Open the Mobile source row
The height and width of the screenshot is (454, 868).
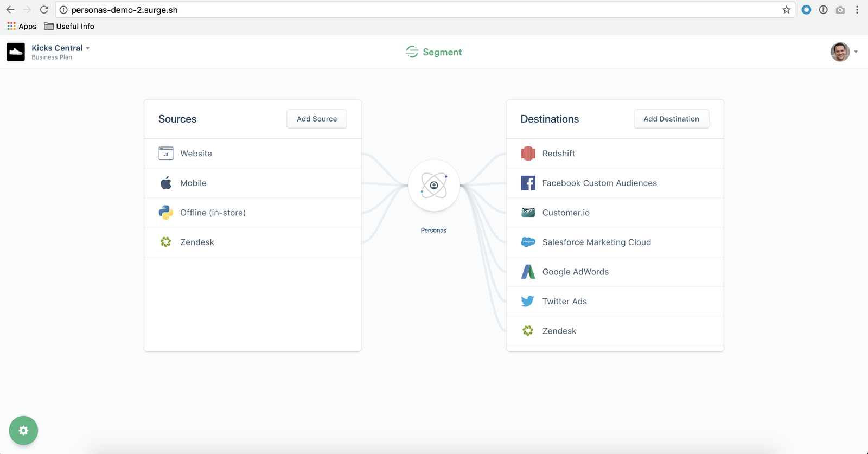coord(253,183)
